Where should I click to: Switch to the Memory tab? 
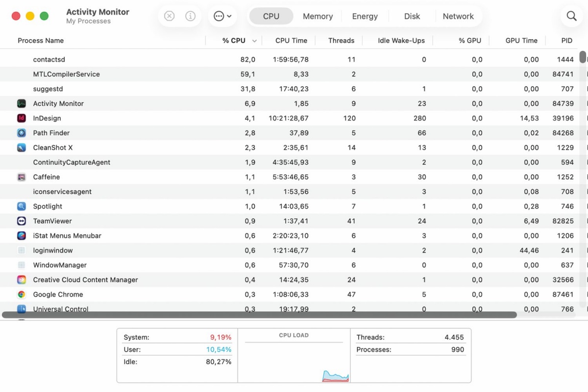click(x=318, y=16)
